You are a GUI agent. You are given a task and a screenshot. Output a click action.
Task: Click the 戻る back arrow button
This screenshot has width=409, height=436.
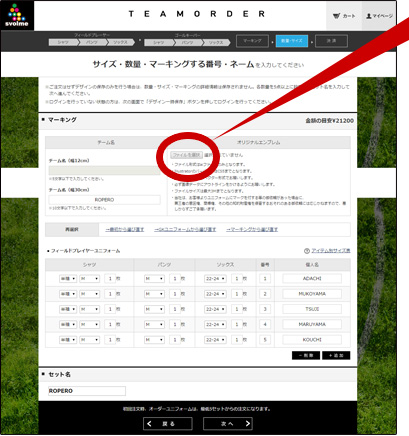(168, 424)
